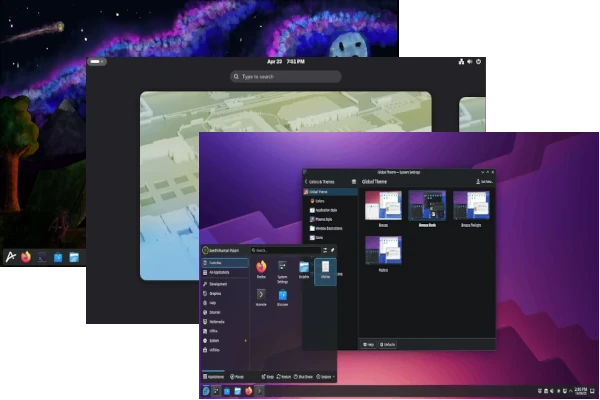Open Konsole pinned on the KDE taskbar
Screen dimensions: 600x400
[x=259, y=391]
